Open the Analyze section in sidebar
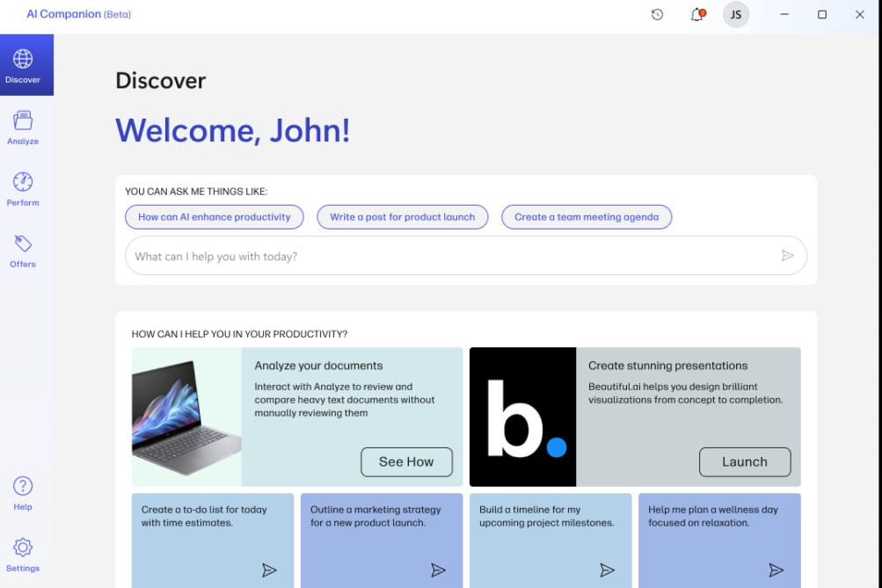This screenshot has height=588, width=882. click(x=23, y=127)
